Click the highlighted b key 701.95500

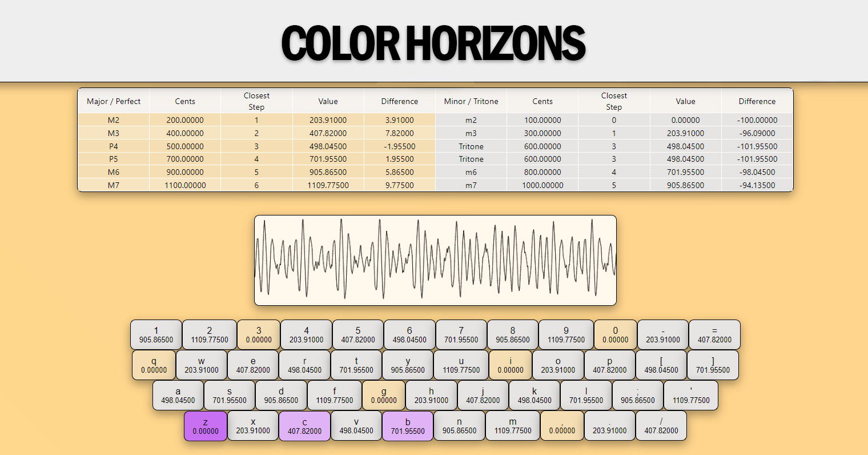408,426
